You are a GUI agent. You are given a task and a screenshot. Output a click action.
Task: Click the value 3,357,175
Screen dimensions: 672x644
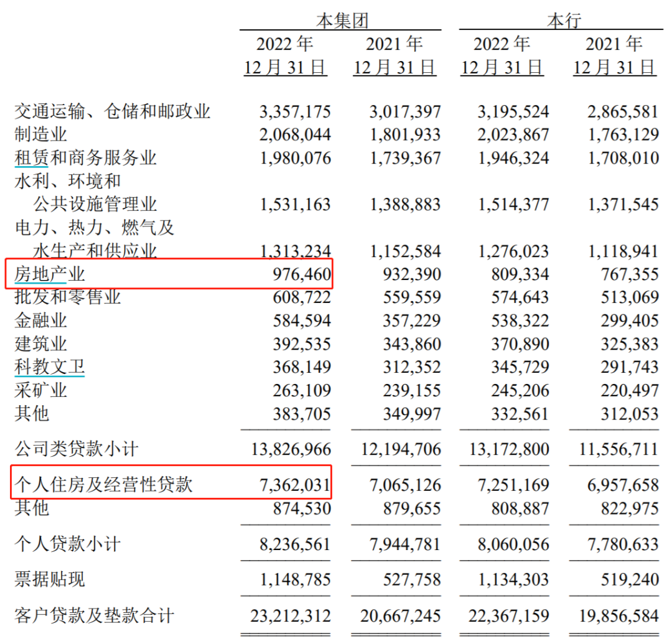295,112
